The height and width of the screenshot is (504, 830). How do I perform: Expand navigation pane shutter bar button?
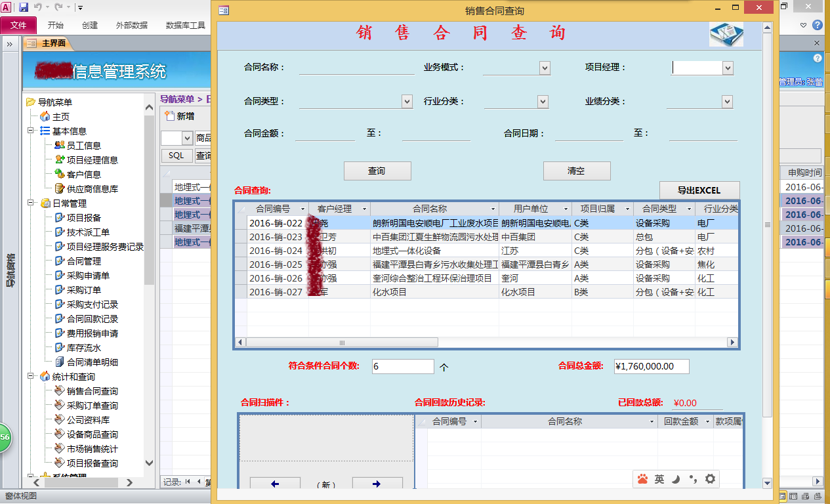click(x=10, y=44)
